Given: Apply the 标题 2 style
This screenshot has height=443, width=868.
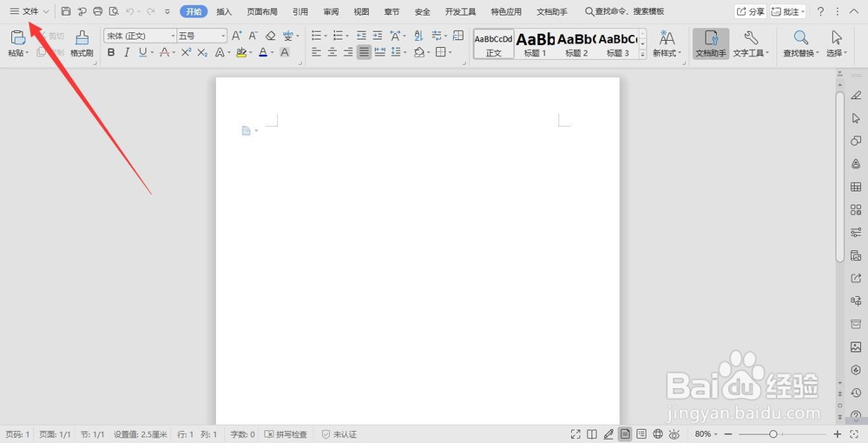Looking at the screenshot, I should tap(576, 44).
